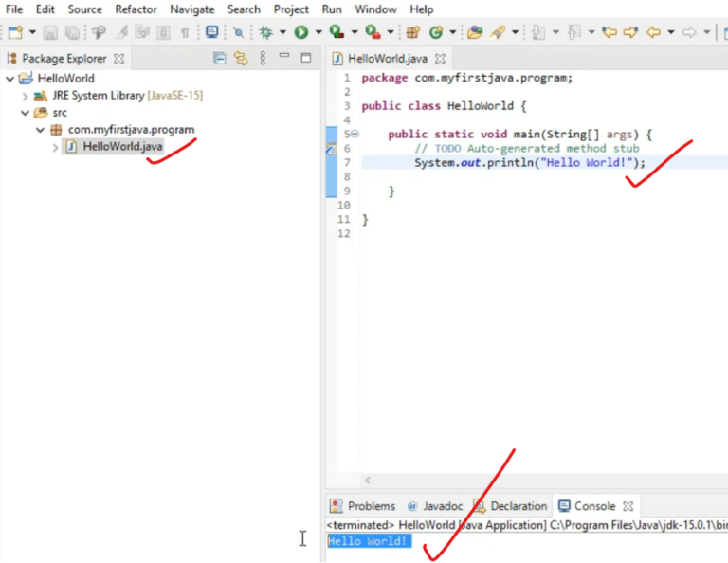Maximize the Package Explorer panel
The image size is (728, 563).
click(306, 58)
